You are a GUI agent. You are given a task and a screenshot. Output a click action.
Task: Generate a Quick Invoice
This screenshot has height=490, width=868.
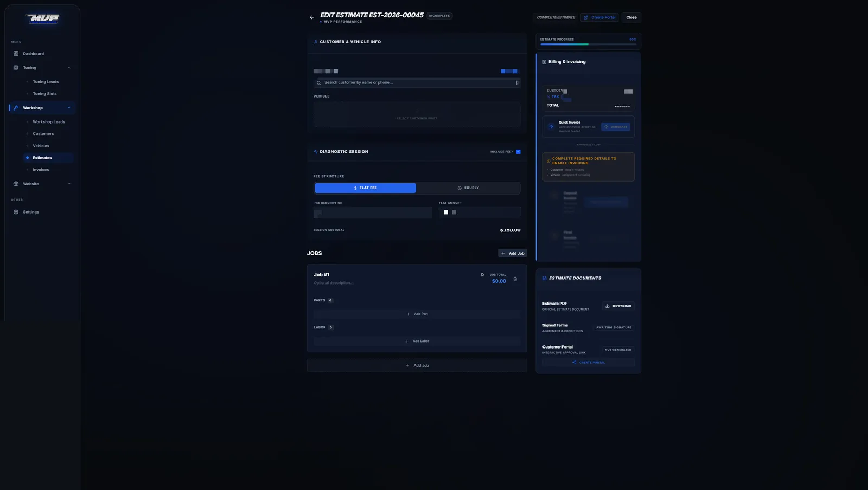616,127
